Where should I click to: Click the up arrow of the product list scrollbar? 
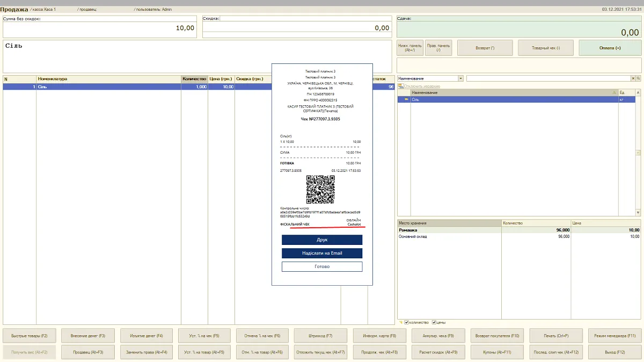[x=638, y=93]
